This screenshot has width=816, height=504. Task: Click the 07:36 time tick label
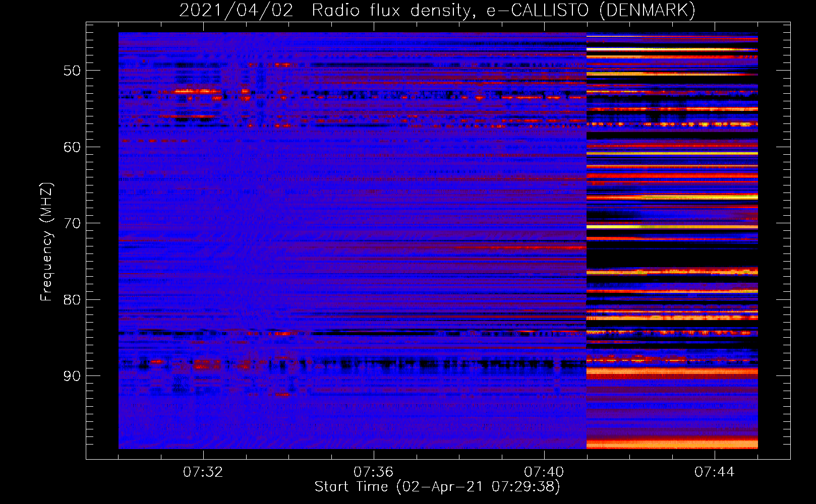tap(373, 472)
